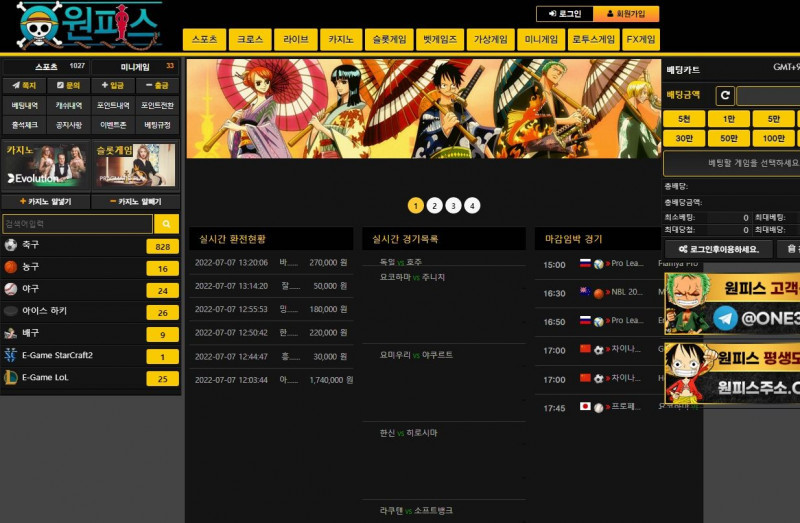Select the soccer ball 축구 category

(x=90, y=246)
